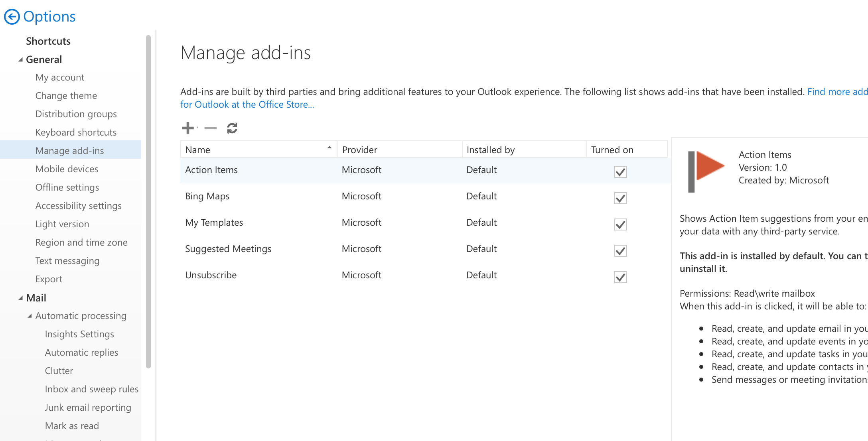
Task: Toggle Bing Maps turned on checkbox
Action: pyautogui.click(x=620, y=198)
